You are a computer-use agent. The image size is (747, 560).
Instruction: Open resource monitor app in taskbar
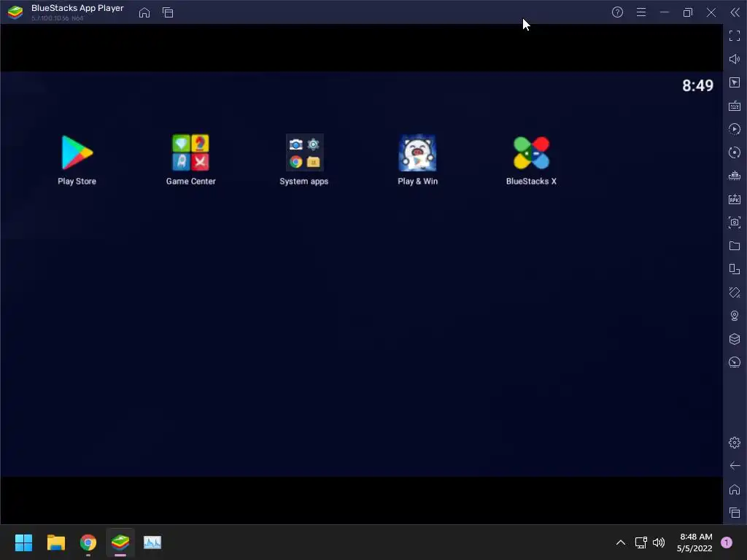click(x=152, y=542)
